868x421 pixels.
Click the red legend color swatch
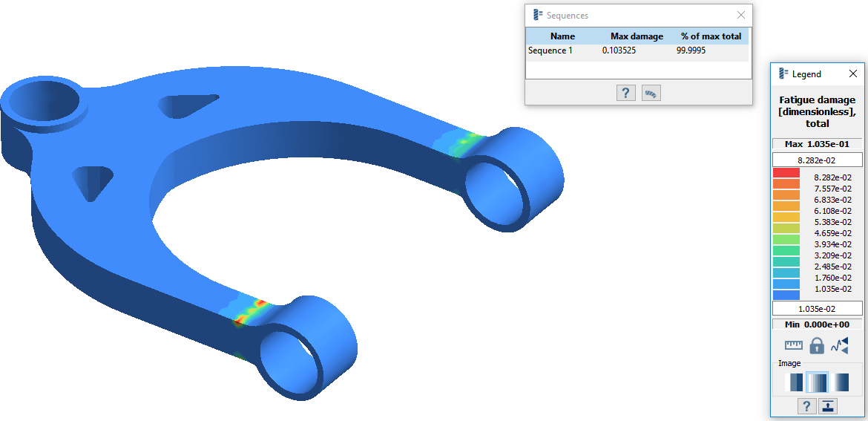[x=786, y=173]
